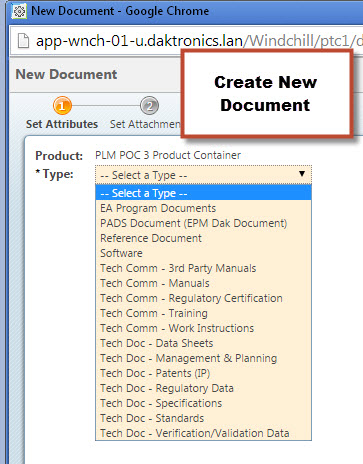Choose Tech Comm - Regulatory Certification
Image resolution: width=363 pixels, height=464 pixels.
(203, 298)
